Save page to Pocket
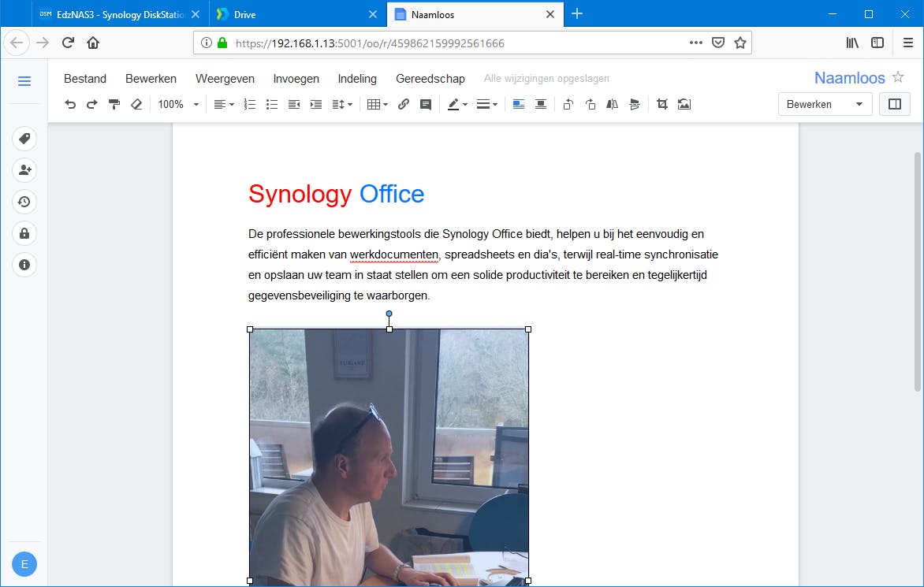 (717, 43)
